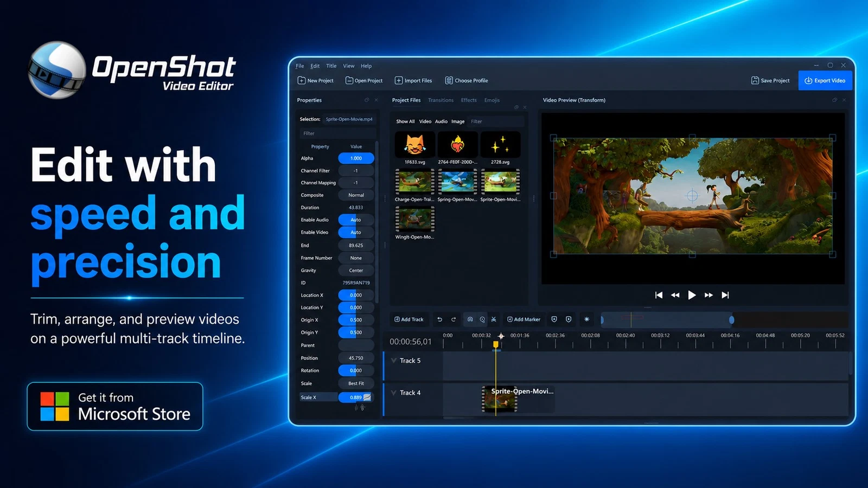Click Import Files in toolbar

(x=413, y=81)
